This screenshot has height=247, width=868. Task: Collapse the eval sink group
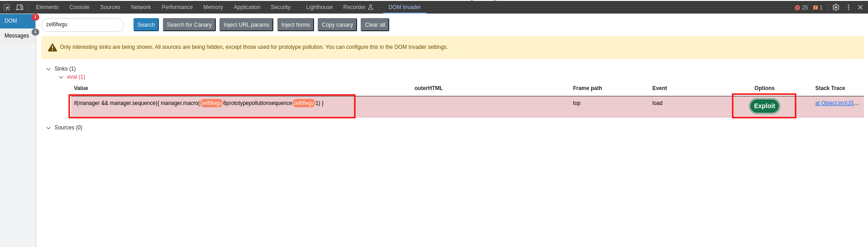pyautogui.click(x=61, y=77)
